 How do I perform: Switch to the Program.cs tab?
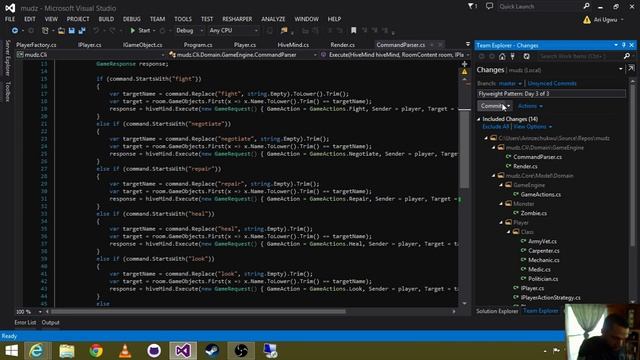198,45
